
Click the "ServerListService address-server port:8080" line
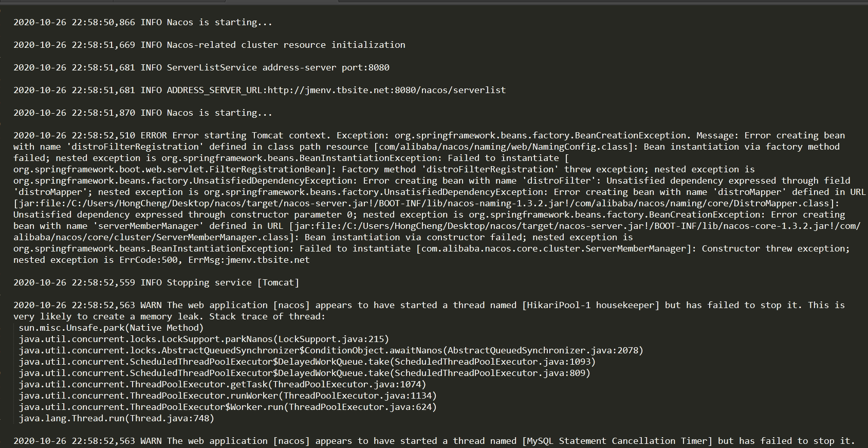click(201, 67)
